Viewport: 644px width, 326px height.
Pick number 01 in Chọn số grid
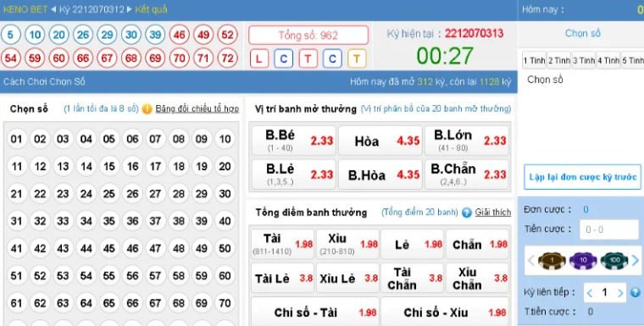[x=16, y=139]
